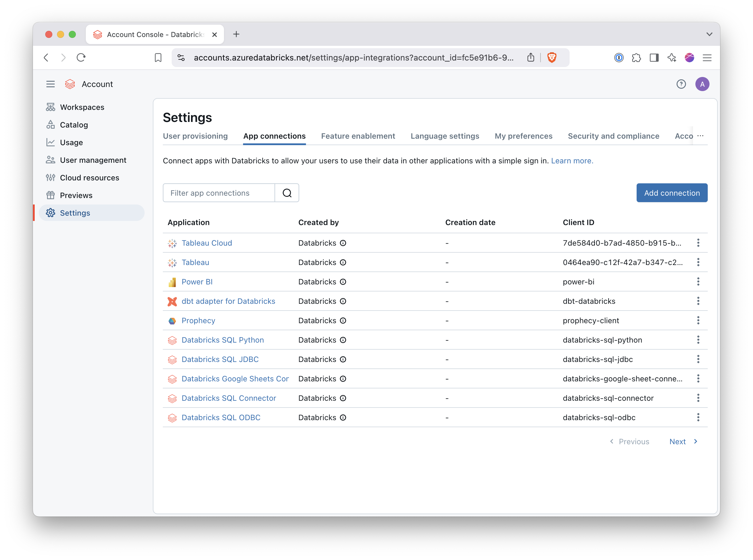The height and width of the screenshot is (560, 753).
Task: Click the Brave Leo AI sparkle icon
Action: click(x=672, y=58)
